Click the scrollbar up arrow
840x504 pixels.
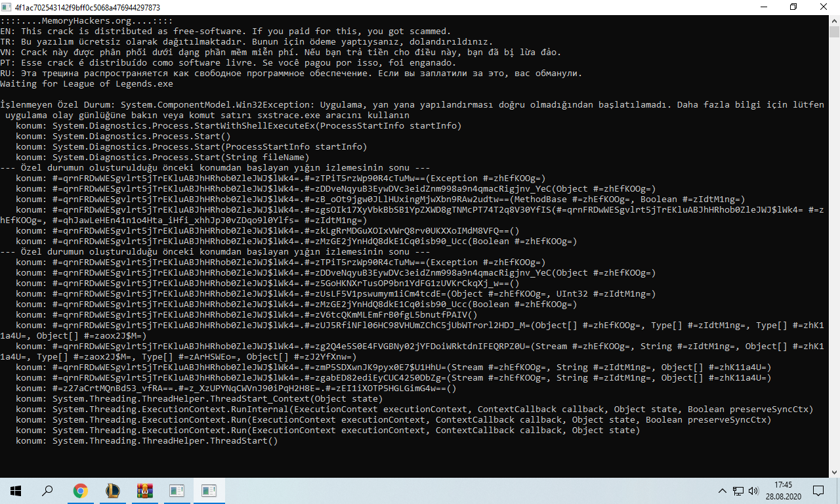834,20
